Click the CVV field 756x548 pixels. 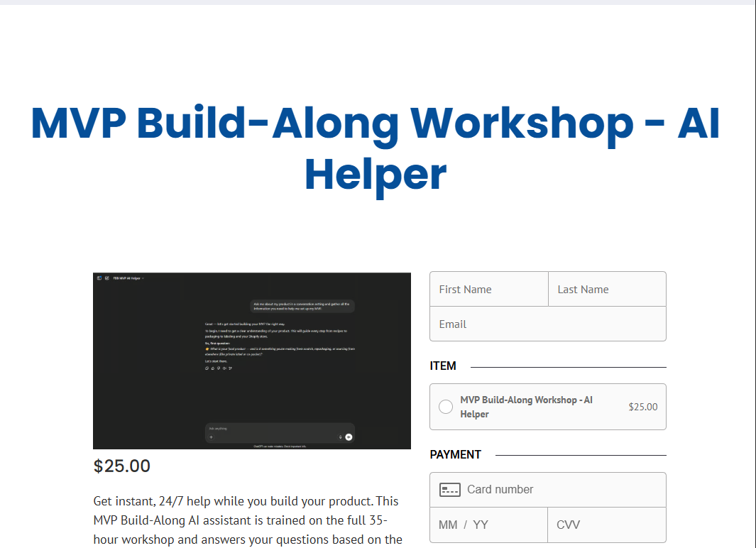pos(607,525)
